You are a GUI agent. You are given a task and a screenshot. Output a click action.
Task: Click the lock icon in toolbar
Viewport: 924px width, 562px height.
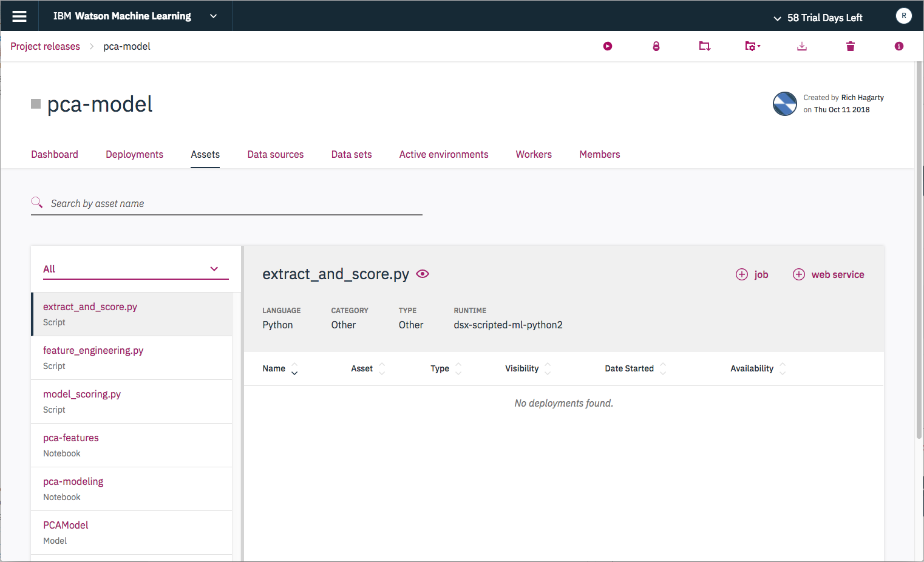click(x=656, y=46)
